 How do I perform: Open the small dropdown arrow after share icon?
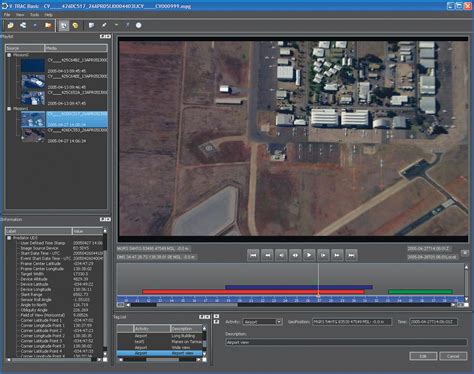click(35, 25)
